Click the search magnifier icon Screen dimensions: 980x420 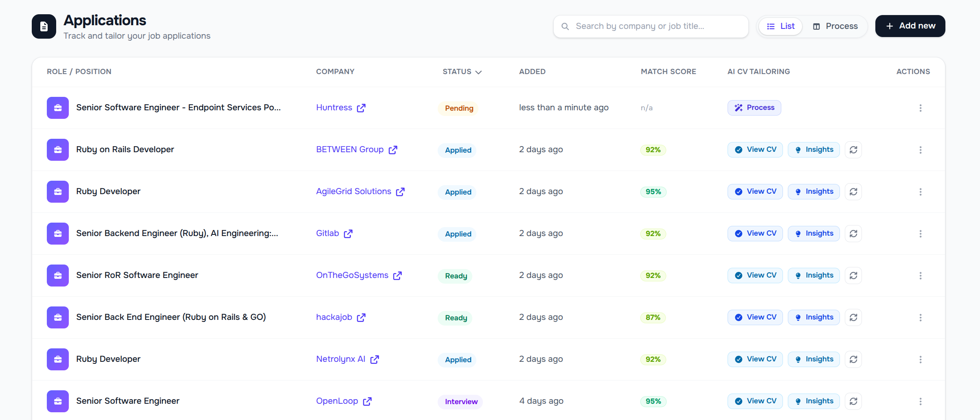click(x=565, y=26)
